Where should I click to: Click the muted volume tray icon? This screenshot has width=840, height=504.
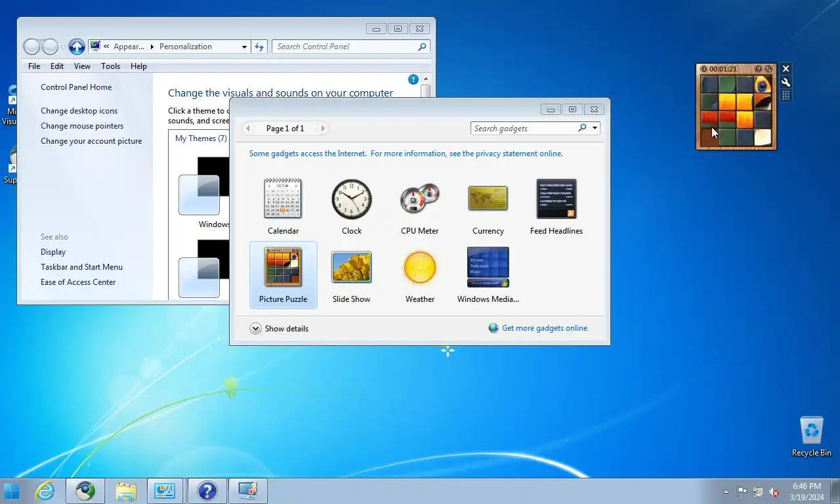click(774, 492)
